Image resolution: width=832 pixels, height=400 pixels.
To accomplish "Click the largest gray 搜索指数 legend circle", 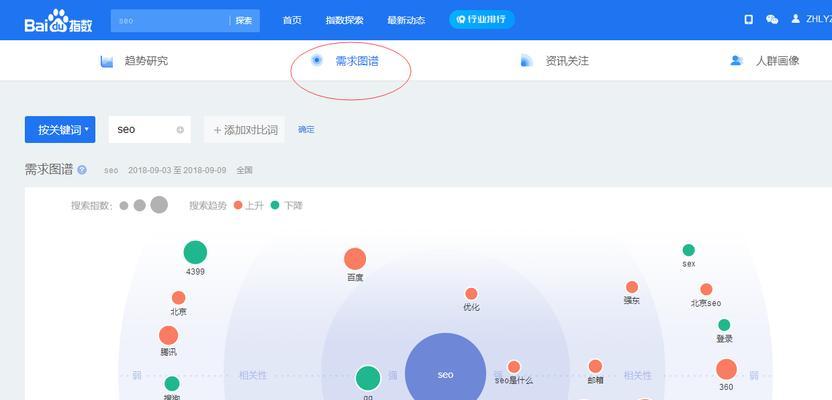I will point(159,205).
